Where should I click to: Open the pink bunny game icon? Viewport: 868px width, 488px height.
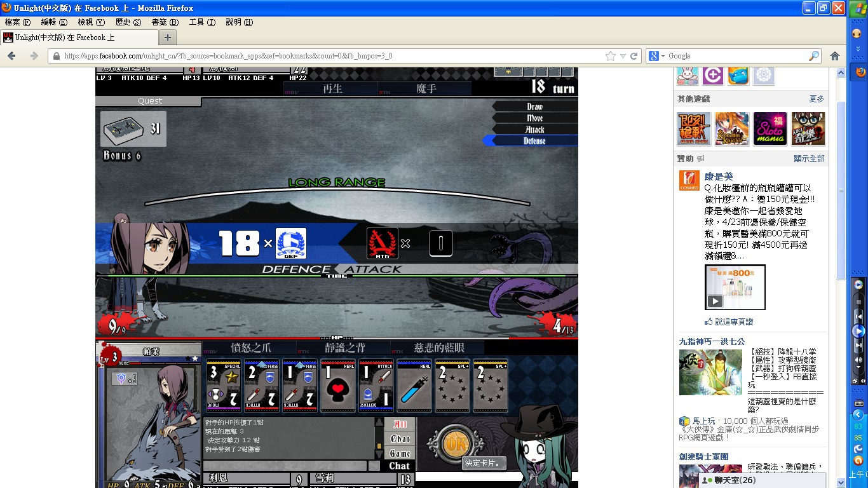click(688, 76)
